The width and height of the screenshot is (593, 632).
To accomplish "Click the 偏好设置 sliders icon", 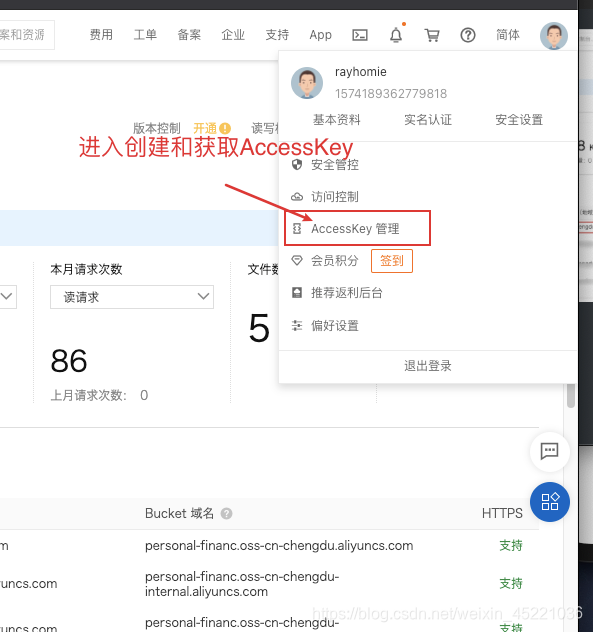I will (x=297, y=325).
